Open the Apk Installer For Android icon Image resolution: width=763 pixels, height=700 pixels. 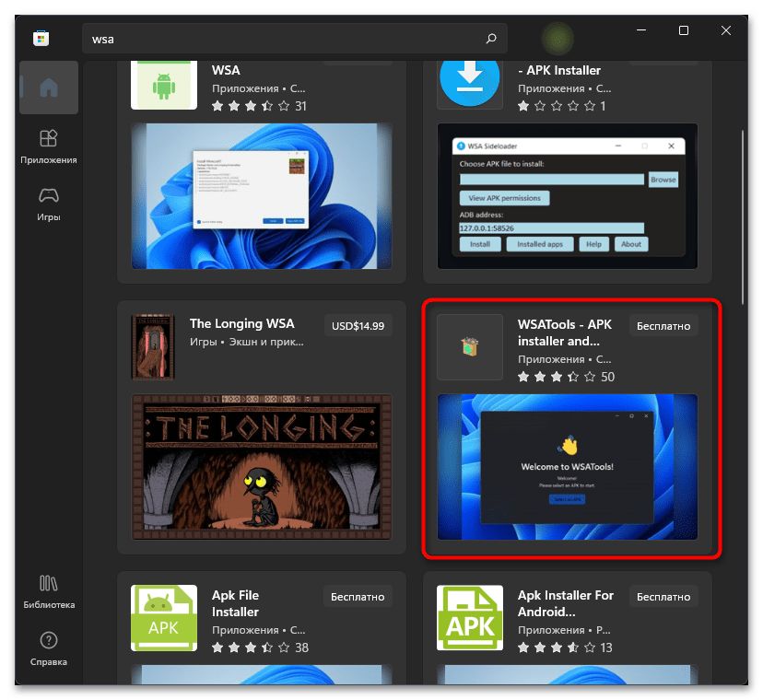click(470, 618)
